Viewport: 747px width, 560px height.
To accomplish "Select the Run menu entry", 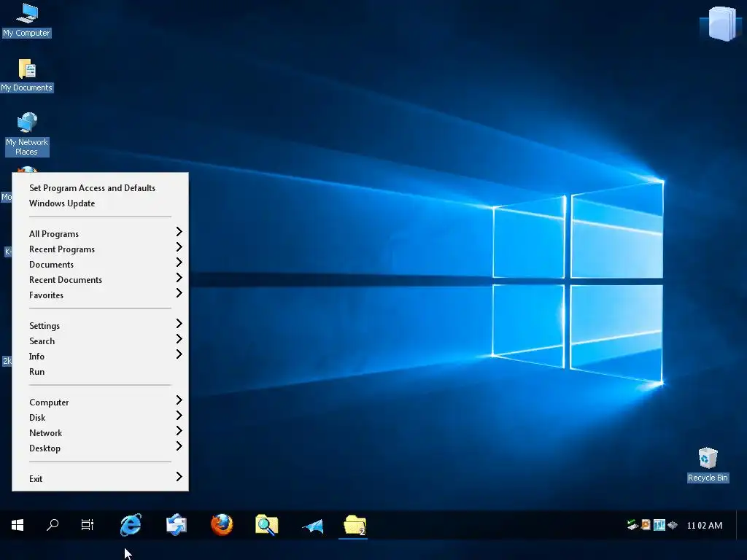I will point(36,372).
